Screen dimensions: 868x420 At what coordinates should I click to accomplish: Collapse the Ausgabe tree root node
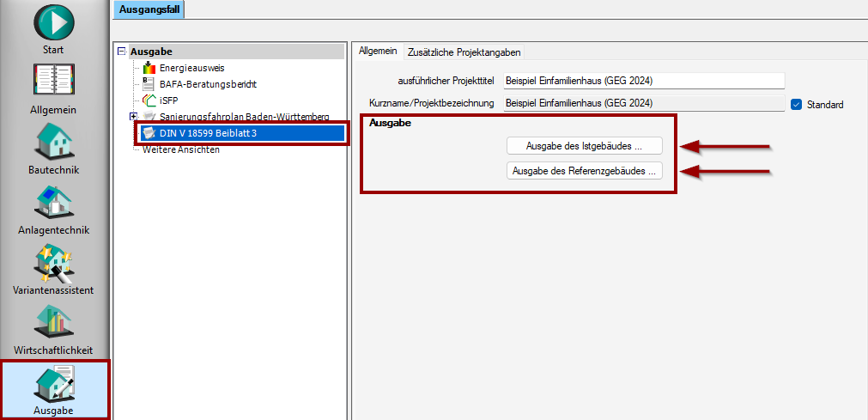[122, 52]
